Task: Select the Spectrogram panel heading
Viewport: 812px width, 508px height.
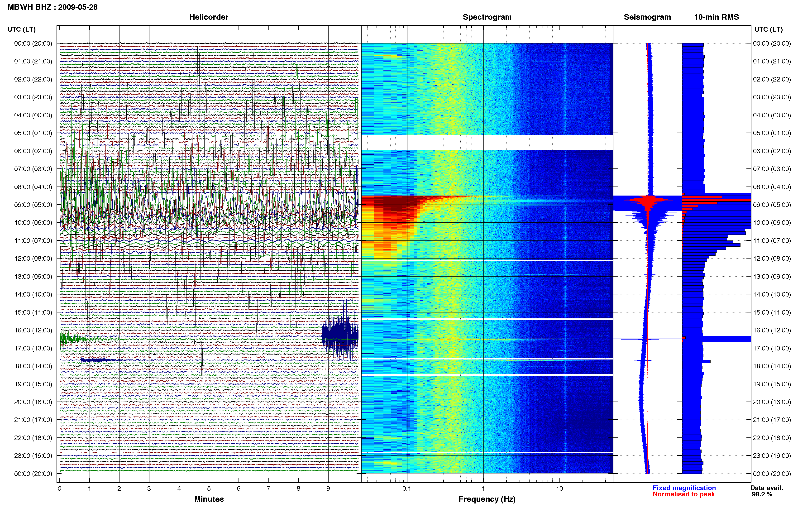Action: (487, 17)
